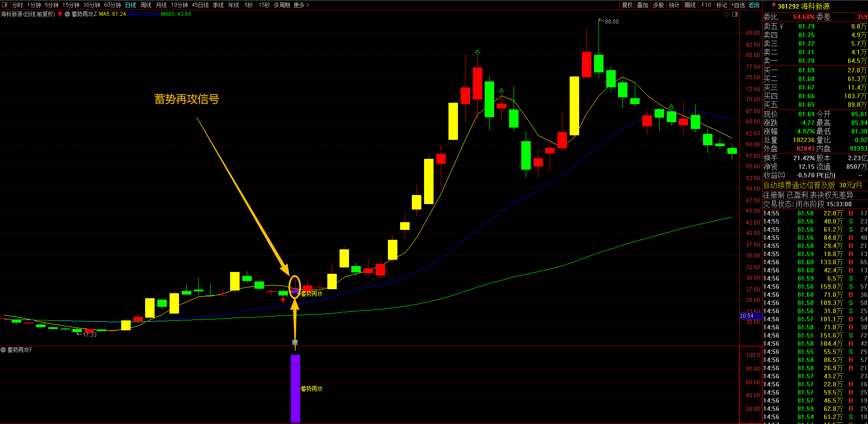868x424 pixels.
Task: Switch to the 5秒 period tab
Action: 249,5
